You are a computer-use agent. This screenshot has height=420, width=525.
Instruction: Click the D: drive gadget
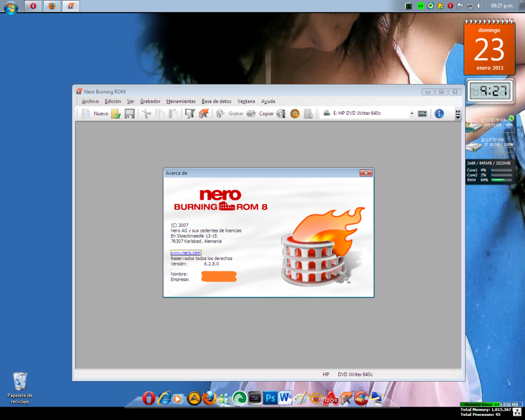click(x=490, y=145)
